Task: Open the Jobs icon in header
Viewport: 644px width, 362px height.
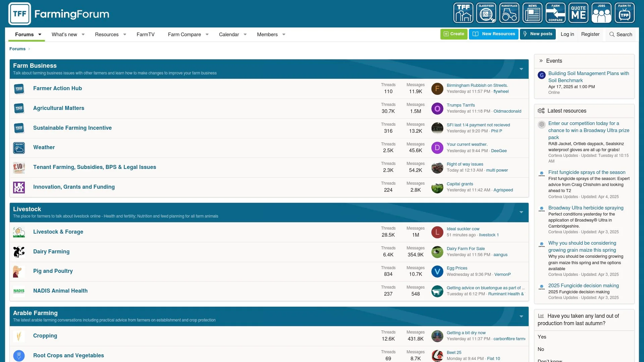Action: coord(601,13)
